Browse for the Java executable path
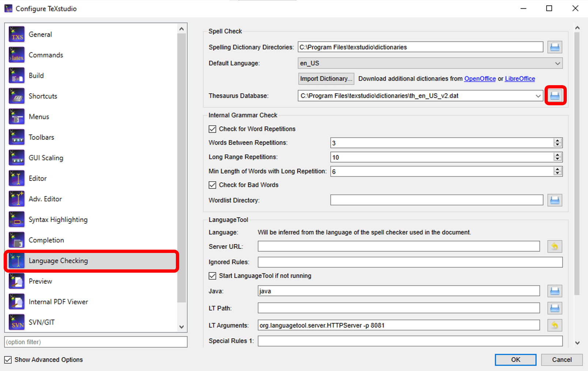 click(555, 291)
